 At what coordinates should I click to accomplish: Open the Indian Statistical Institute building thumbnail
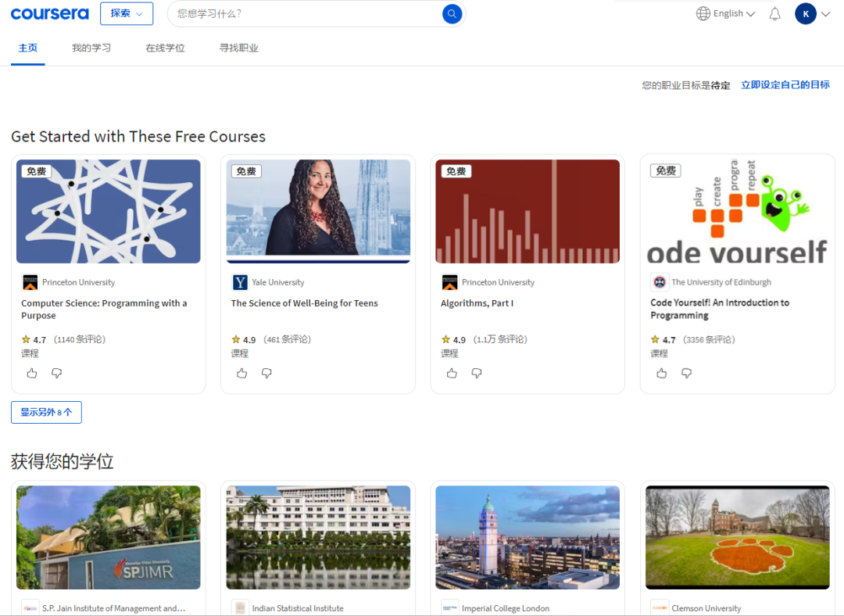pos(318,537)
